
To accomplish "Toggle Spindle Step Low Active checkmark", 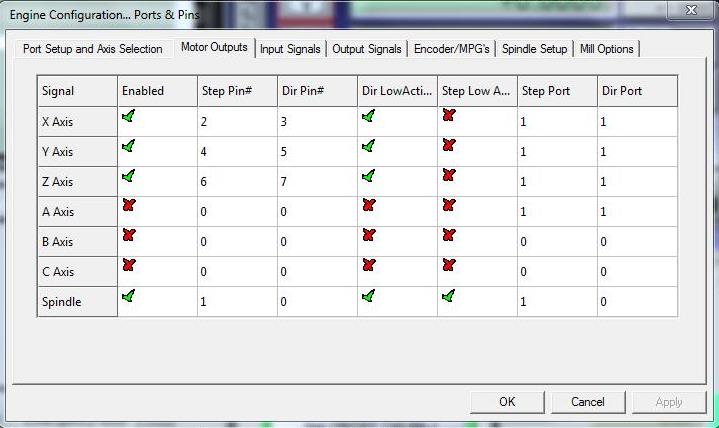I will coord(448,296).
